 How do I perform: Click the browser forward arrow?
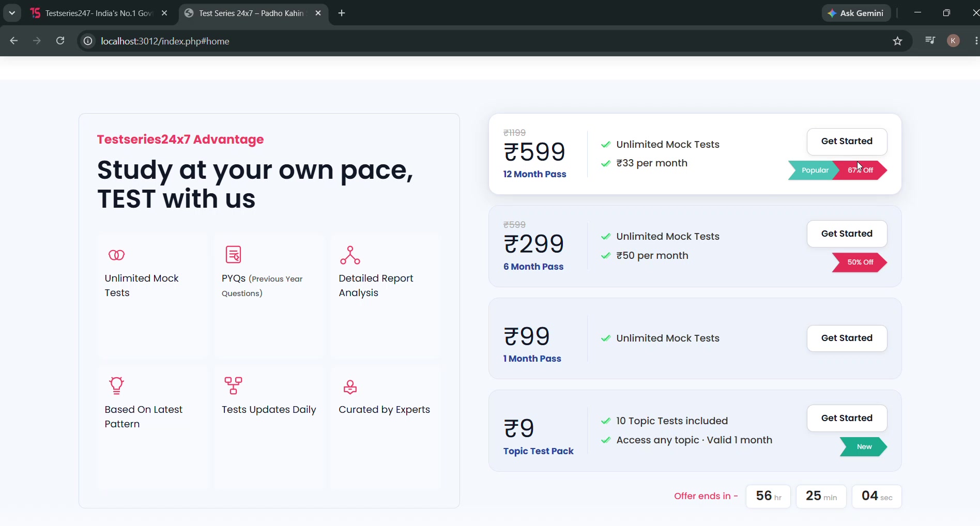[37, 41]
